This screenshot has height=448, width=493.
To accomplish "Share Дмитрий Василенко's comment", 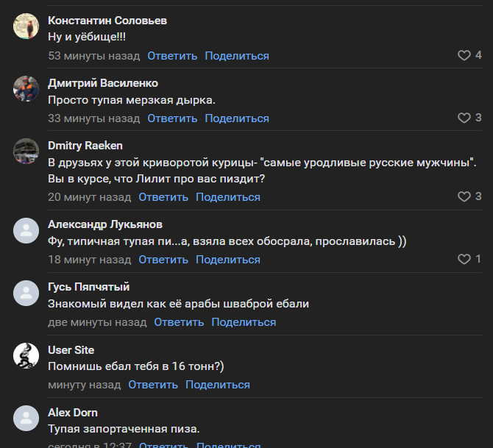I will pyautogui.click(x=237, y=118).
